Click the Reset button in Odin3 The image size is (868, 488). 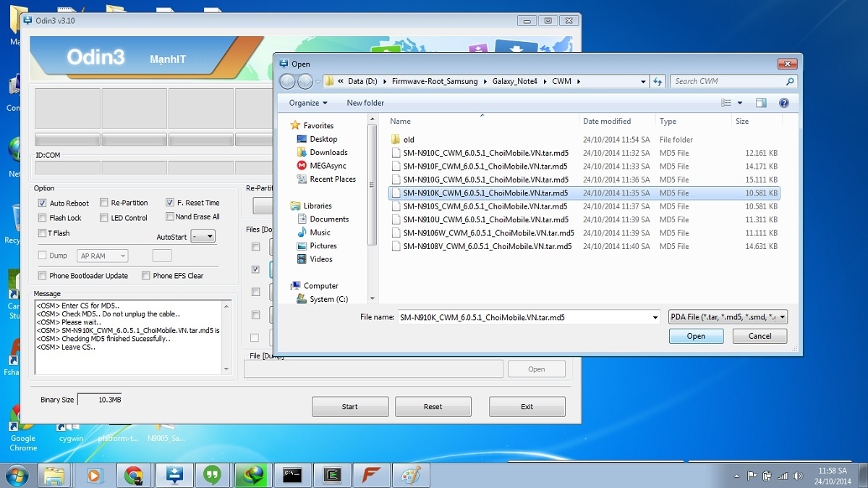click(x=433, y=407)
